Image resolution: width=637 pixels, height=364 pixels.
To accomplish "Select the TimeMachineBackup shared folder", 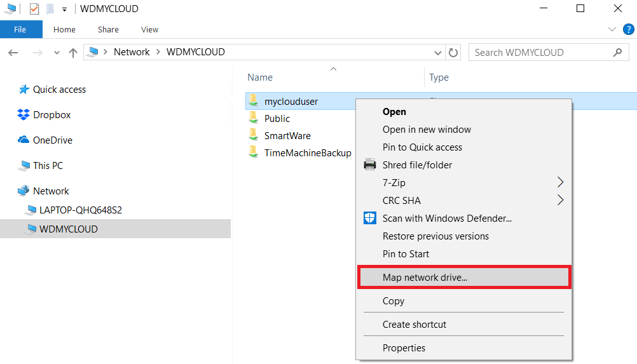I will point(308,153).
